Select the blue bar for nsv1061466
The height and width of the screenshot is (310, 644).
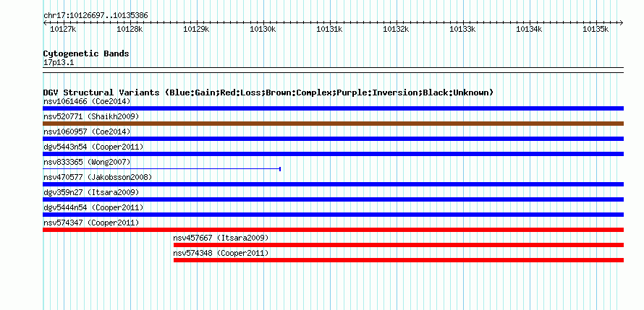[x=333, y=108]
